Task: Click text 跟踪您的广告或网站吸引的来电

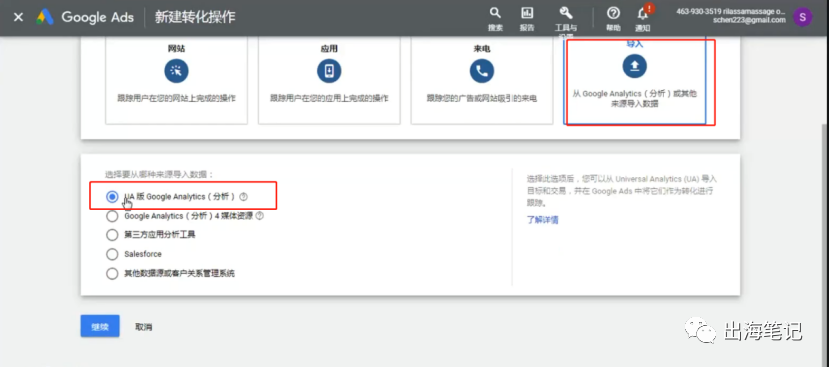Action: pyautogui.click(x=482, y=98)
